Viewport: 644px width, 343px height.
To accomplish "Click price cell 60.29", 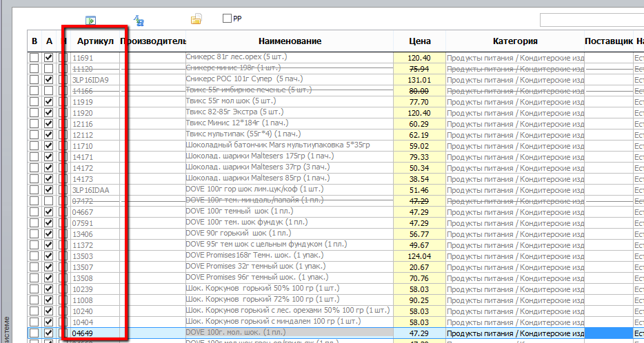I will coord(419,124).
